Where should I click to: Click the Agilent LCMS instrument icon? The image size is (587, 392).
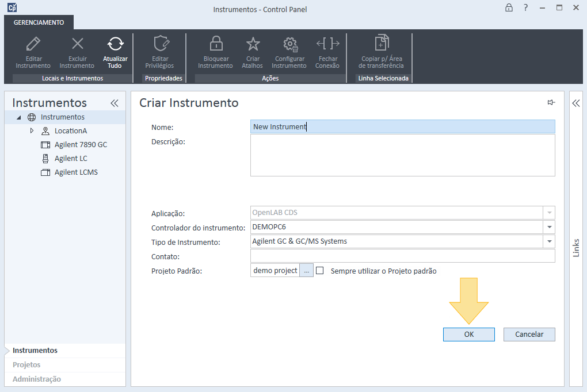pos(45,172)
